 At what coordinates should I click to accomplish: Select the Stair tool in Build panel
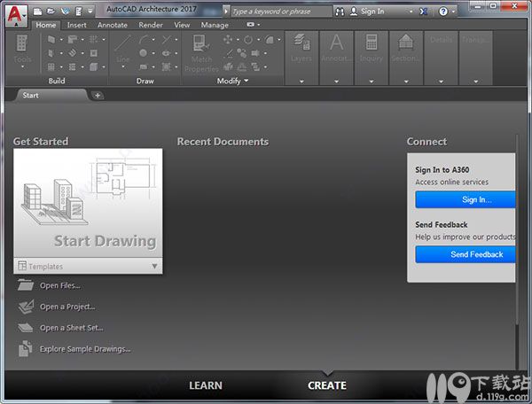click(x=73, y=53)
